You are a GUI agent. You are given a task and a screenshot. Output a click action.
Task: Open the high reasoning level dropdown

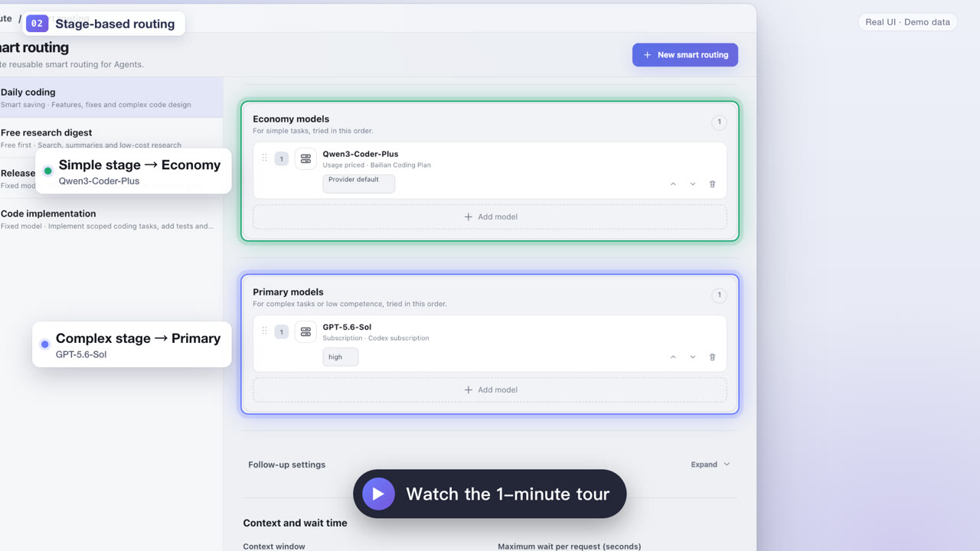(341, 357)
